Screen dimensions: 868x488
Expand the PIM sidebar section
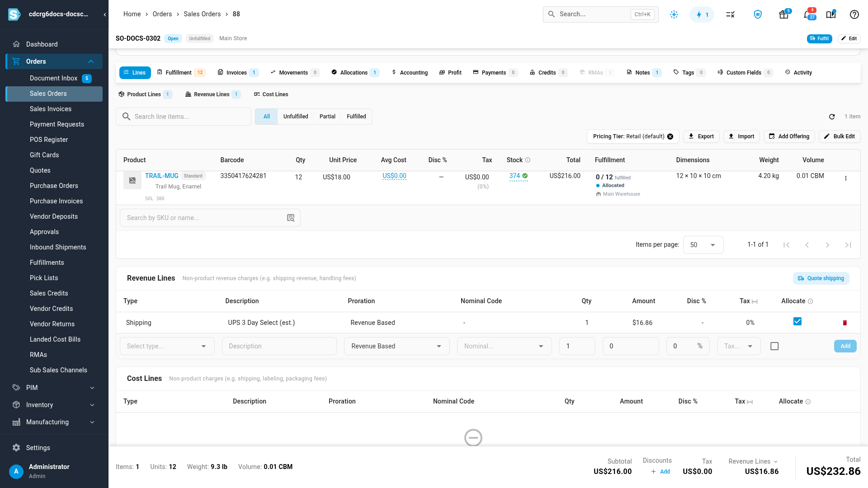54,388
